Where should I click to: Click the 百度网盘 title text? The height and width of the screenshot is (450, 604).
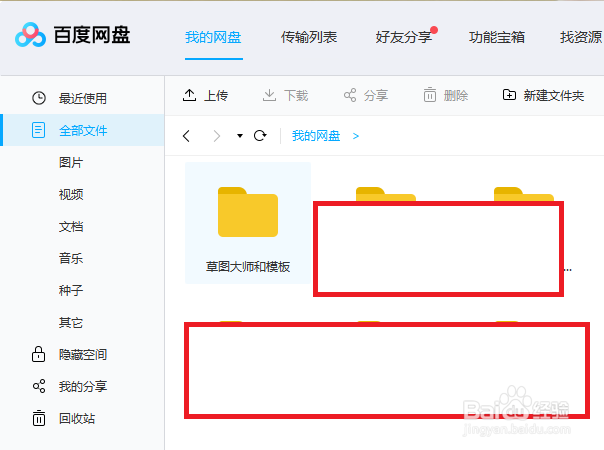[92, 35]
